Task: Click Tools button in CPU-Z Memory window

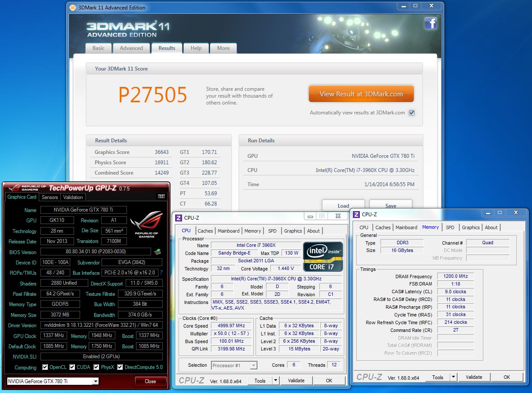Action: (438, 377)
